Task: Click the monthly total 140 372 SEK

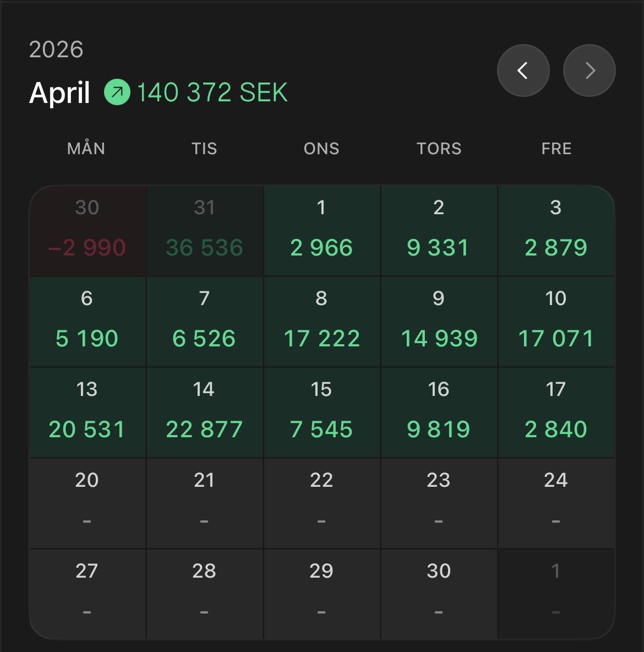Action: click(x=212, y=92)
